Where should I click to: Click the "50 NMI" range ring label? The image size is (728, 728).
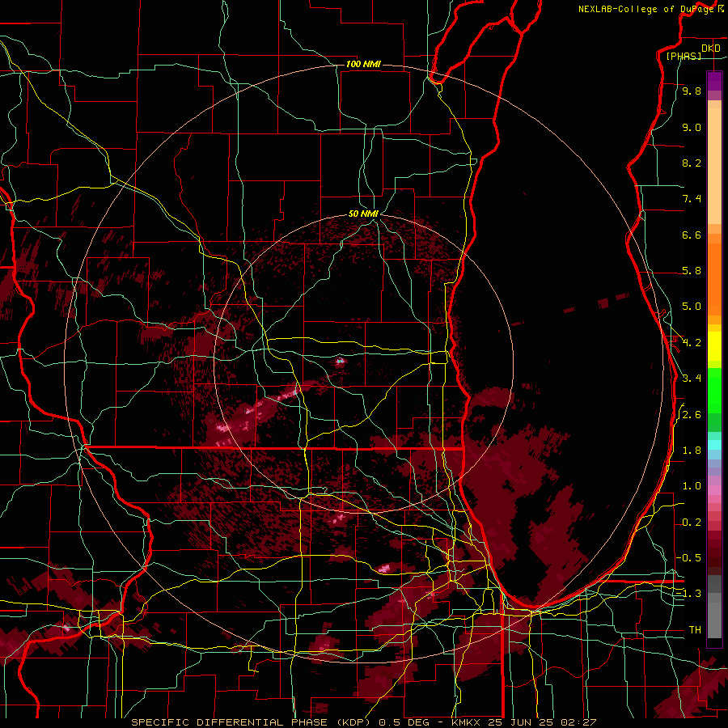pos(363,214)
